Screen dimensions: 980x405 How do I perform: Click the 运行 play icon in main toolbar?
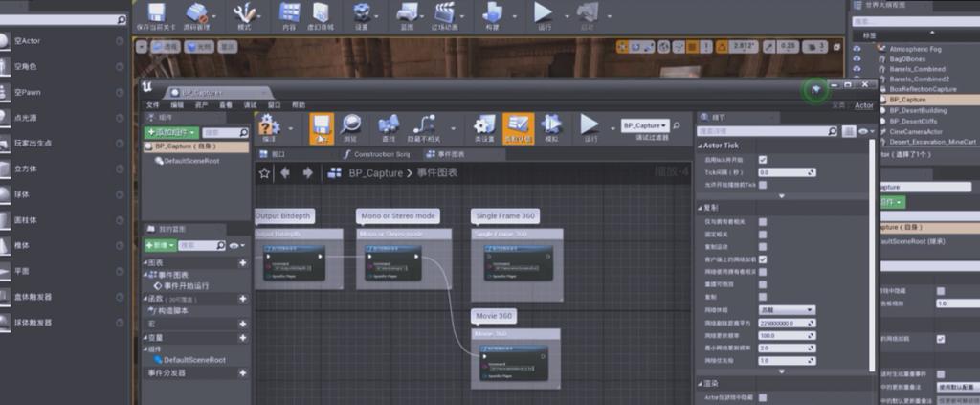[x=544, y=12]
